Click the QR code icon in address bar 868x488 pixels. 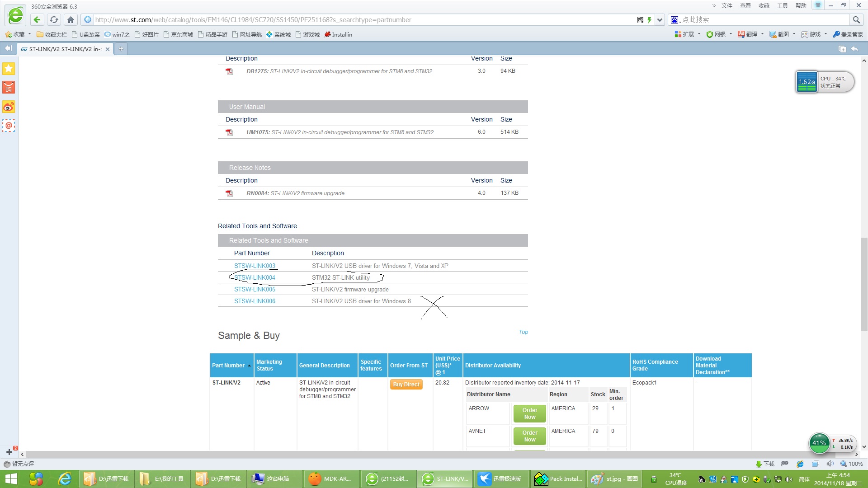coord(640,19)
